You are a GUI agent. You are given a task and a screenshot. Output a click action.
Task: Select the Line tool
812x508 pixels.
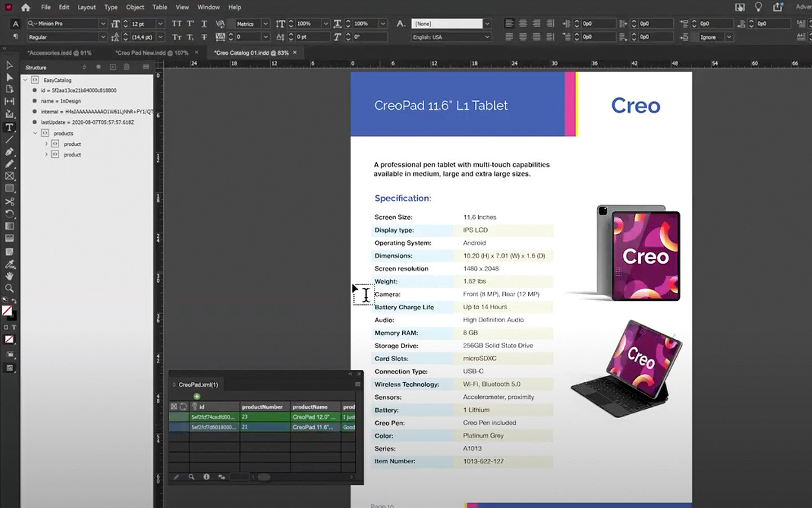pos(9,139)
